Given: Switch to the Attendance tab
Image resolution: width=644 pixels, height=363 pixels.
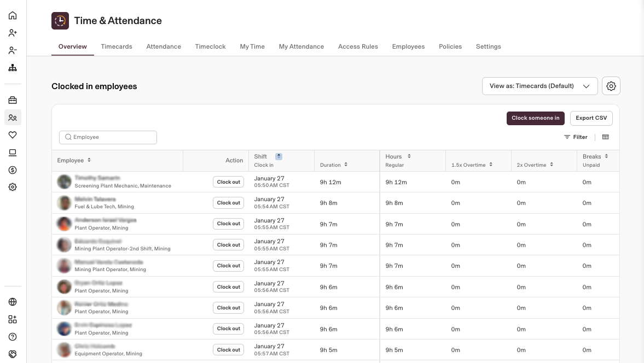Looking at the screenshot, I should 164,47.
